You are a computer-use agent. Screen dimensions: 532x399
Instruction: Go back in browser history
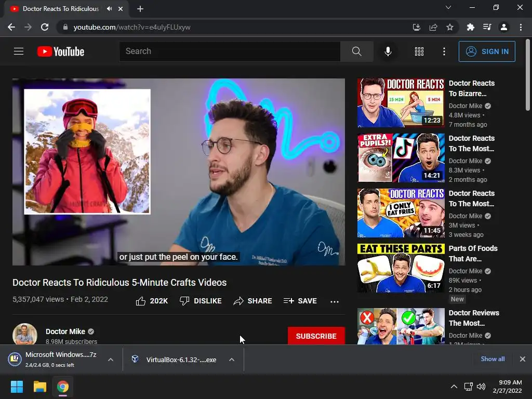tap(11, 27)
